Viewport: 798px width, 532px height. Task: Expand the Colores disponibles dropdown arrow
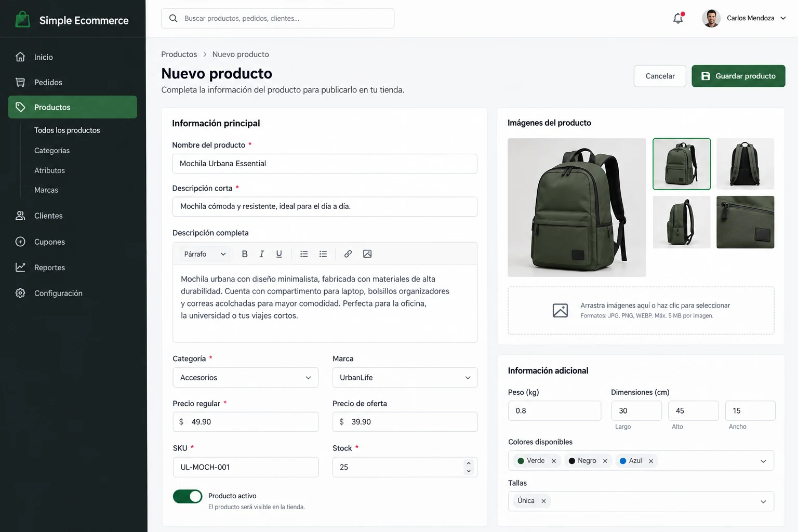pos(763,461)
